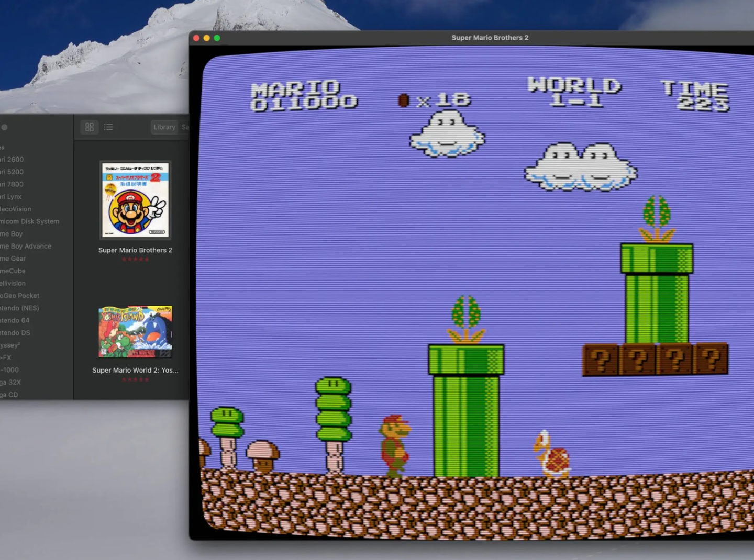Select NeoGeo Pocket in the sidebar
The image size is (754, 560).
click(20, 296)
